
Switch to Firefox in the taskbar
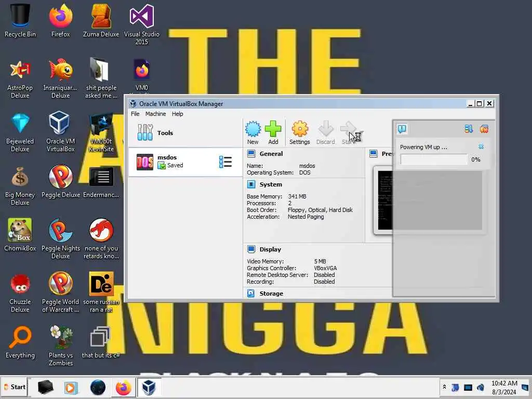point(123,387)
